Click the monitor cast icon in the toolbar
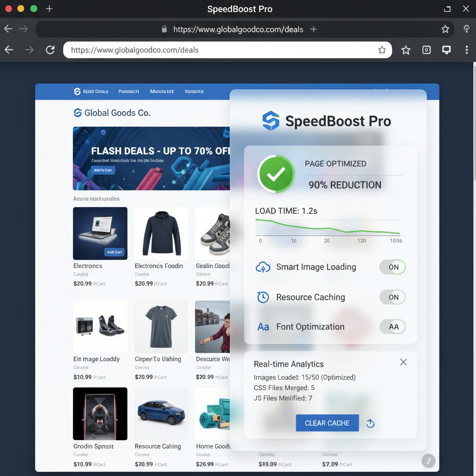 coord(446,50)
